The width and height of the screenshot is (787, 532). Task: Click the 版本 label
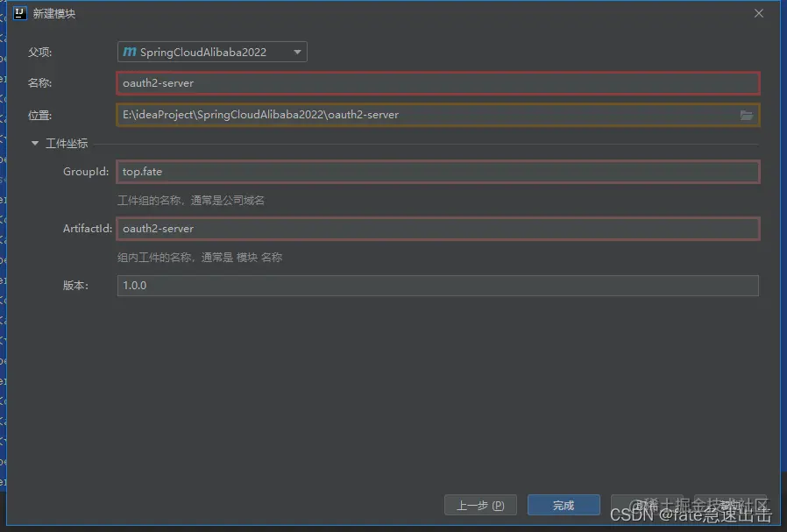click(75, 286)
